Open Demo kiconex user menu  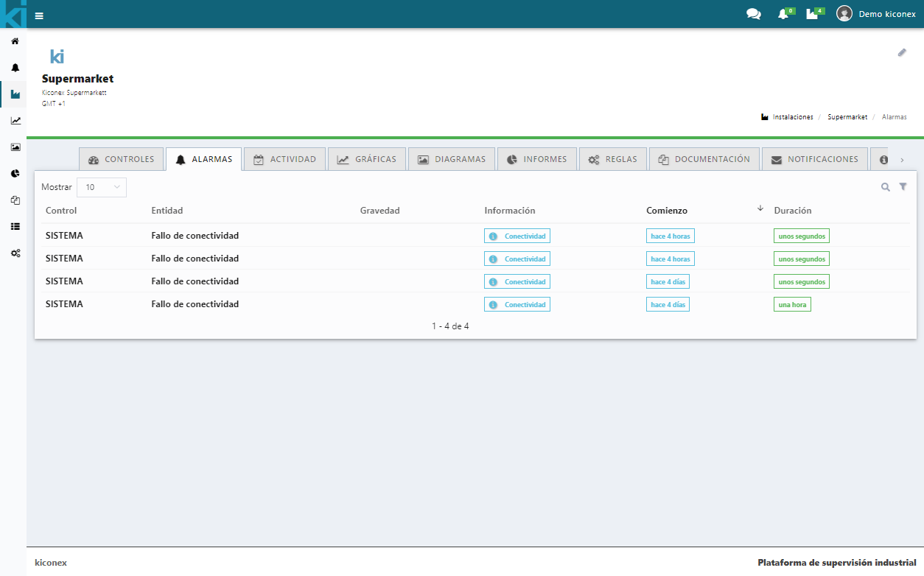click(x=876, y=14)
